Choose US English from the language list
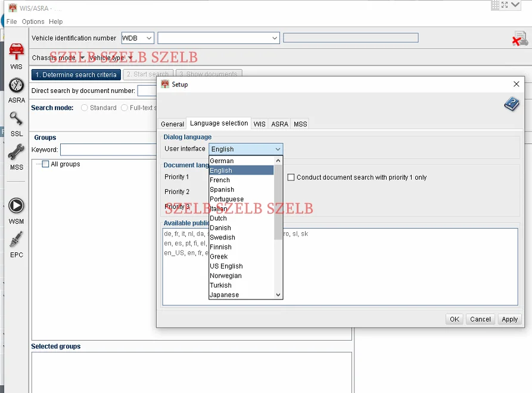 pyautogui.click(x=241, y=266)
